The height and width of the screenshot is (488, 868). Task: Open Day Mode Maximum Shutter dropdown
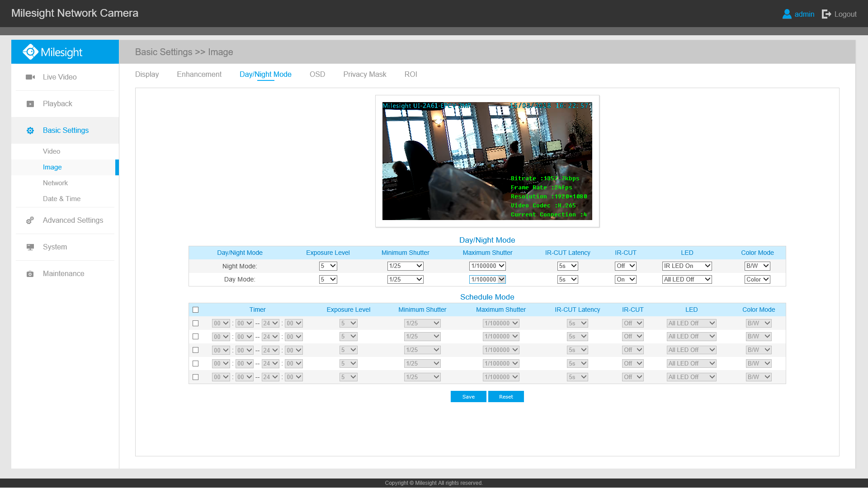tap(487, 280)
